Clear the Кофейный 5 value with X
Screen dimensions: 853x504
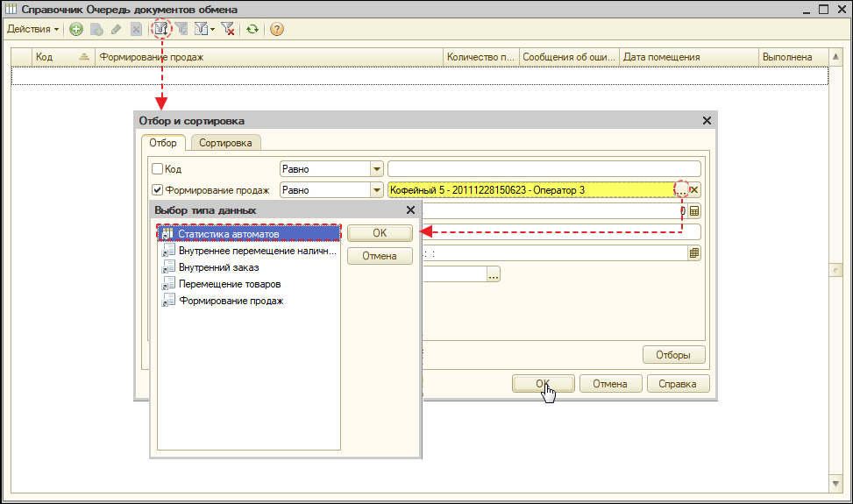(x=694, y=189)
